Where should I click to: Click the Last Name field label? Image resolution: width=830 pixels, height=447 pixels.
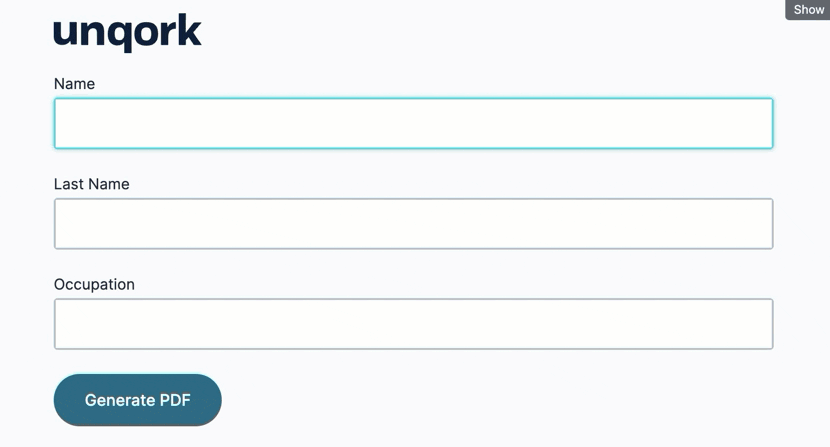click(x=92, y=184)
